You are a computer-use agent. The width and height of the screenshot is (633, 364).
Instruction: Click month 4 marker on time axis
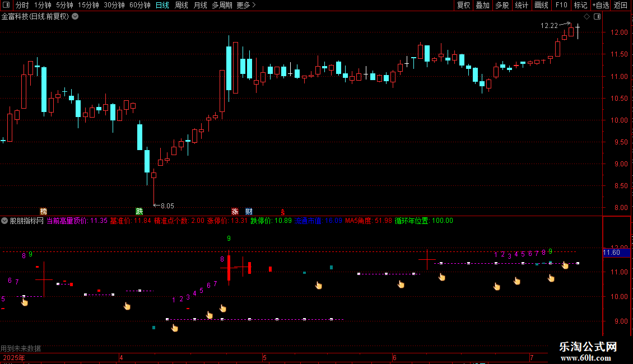click(120, 357)
